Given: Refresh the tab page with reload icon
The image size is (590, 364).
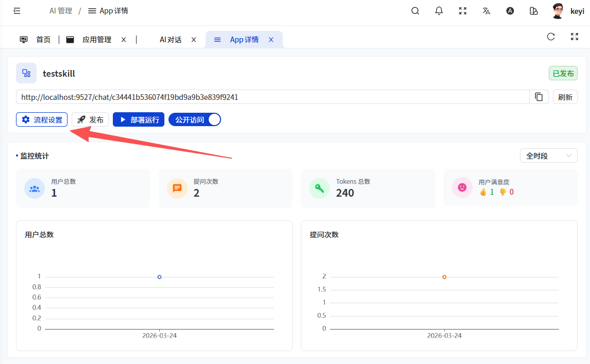Looking at the screenshot, I should [551, 37].
